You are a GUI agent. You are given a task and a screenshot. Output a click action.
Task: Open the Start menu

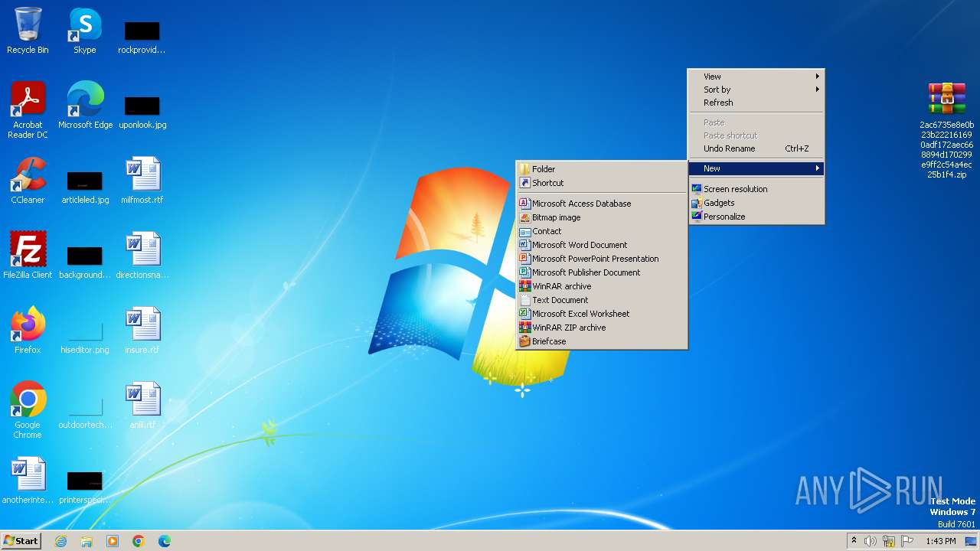pos(21,541)
